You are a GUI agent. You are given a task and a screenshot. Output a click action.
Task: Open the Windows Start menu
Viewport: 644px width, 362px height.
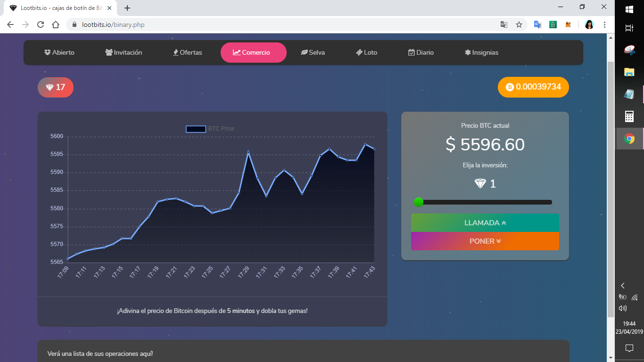(629, 9)
